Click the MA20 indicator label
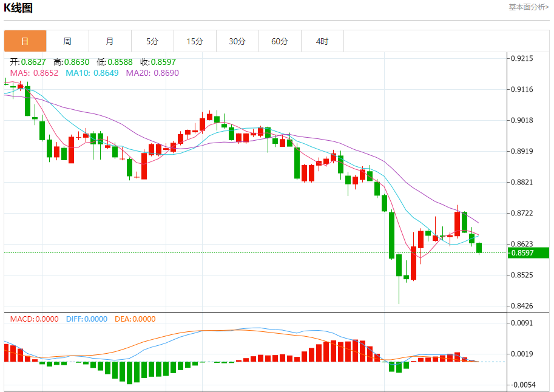Viewport: 554px width, 392px height. click(x=152, y=73)
